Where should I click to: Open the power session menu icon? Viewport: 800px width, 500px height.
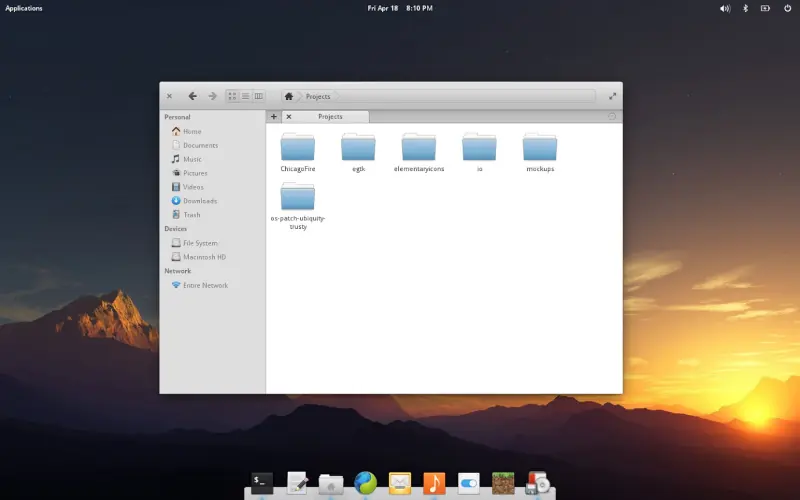click(787, 8)
